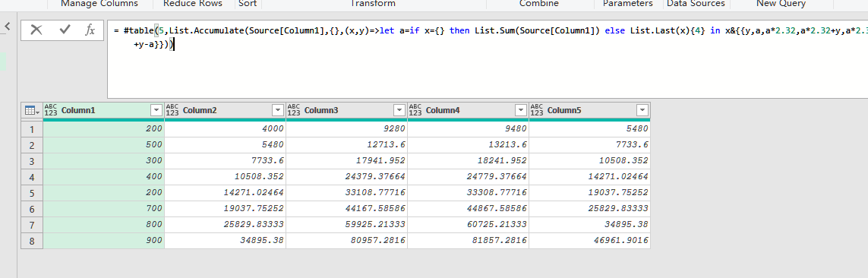Select row number 3 header

(32, 161)
